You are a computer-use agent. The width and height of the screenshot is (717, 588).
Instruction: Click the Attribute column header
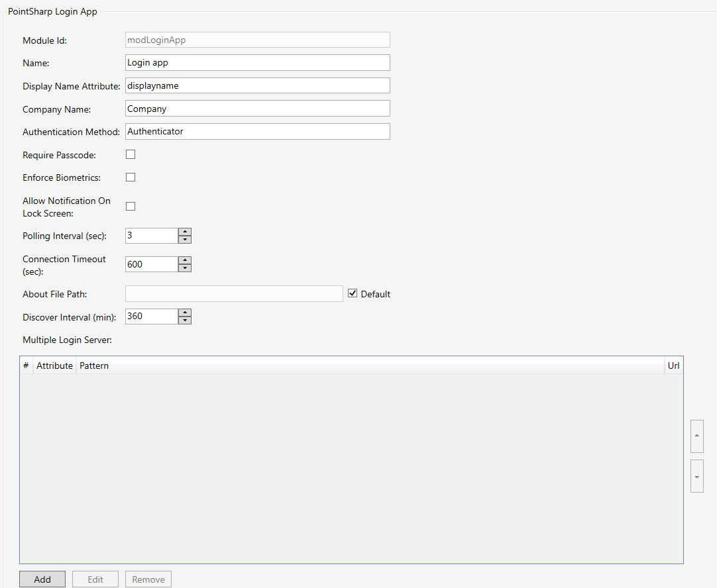pos(54,365)
